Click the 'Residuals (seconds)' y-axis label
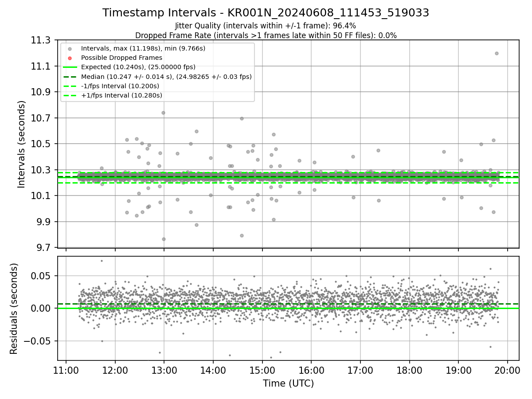532x399 pixels. (14, 309)
